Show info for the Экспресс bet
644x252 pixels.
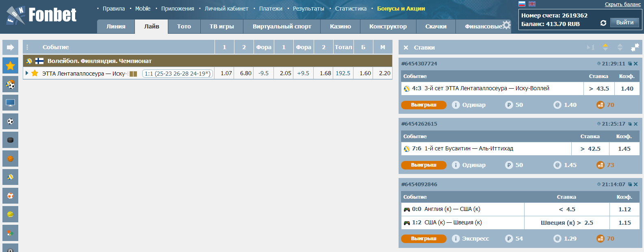[456, 239]
